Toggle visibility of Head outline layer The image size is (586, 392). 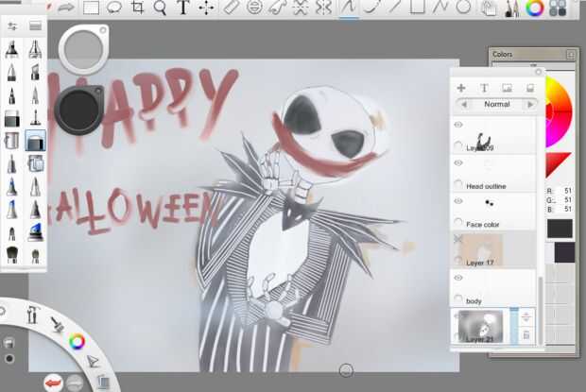point(458,162)
